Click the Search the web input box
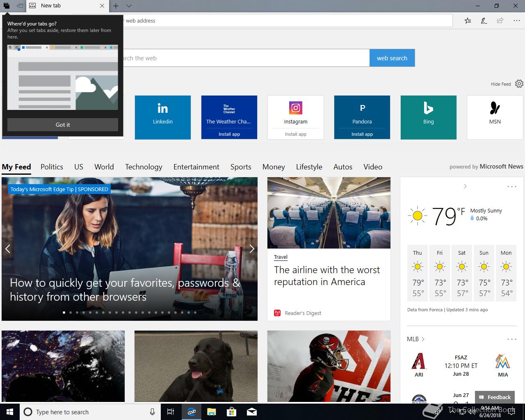 click(245, 58)
